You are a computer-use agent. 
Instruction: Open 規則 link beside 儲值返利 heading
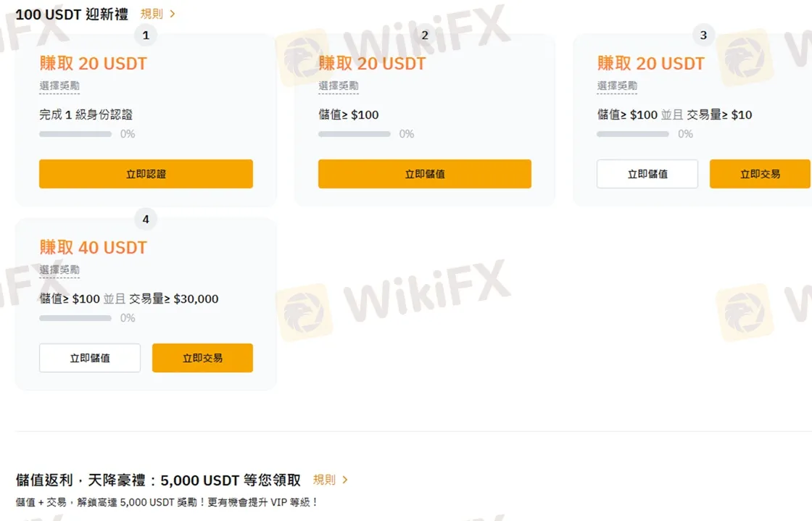324,480
